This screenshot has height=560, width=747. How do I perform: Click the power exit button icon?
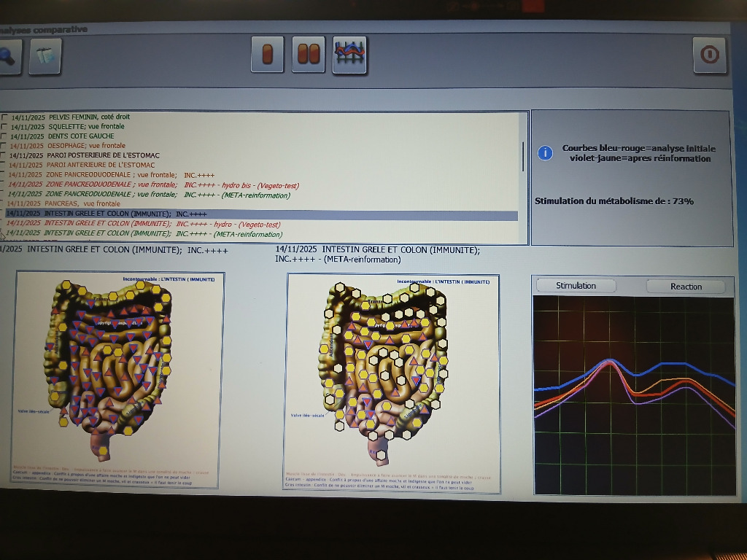(x=709, y=55)
